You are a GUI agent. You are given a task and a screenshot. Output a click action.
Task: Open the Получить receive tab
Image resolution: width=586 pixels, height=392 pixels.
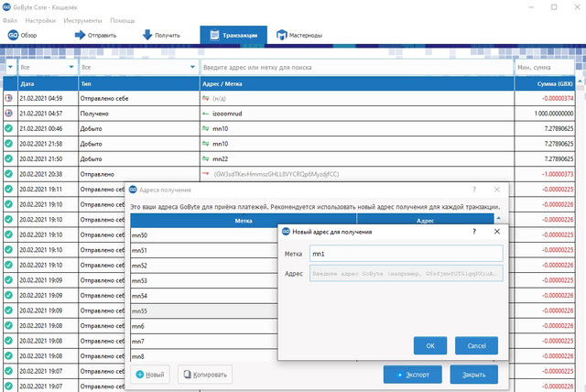[161, 35]
